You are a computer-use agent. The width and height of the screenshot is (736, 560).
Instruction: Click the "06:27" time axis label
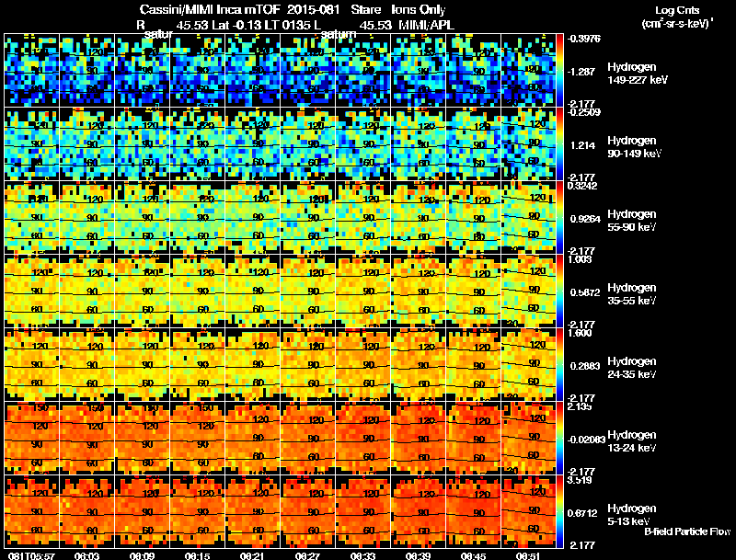[x=307, y=556]
